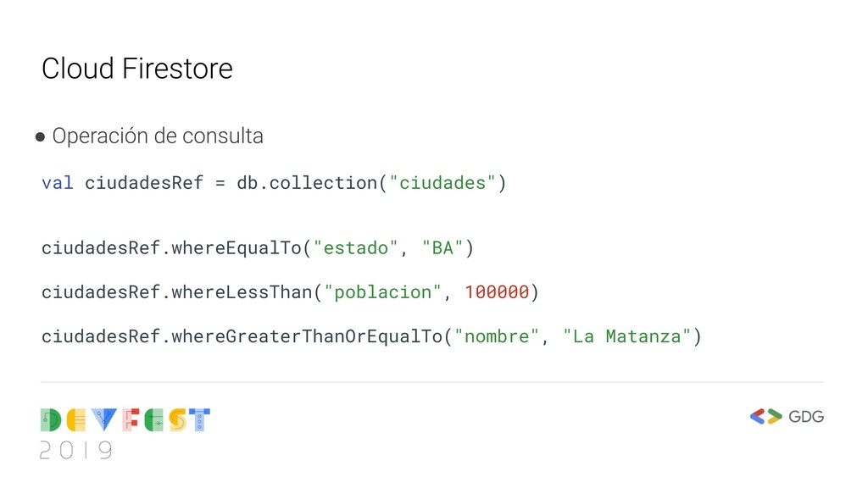868x488 pixels.
Task: Click the val keyword in the code
Action: 57,183
